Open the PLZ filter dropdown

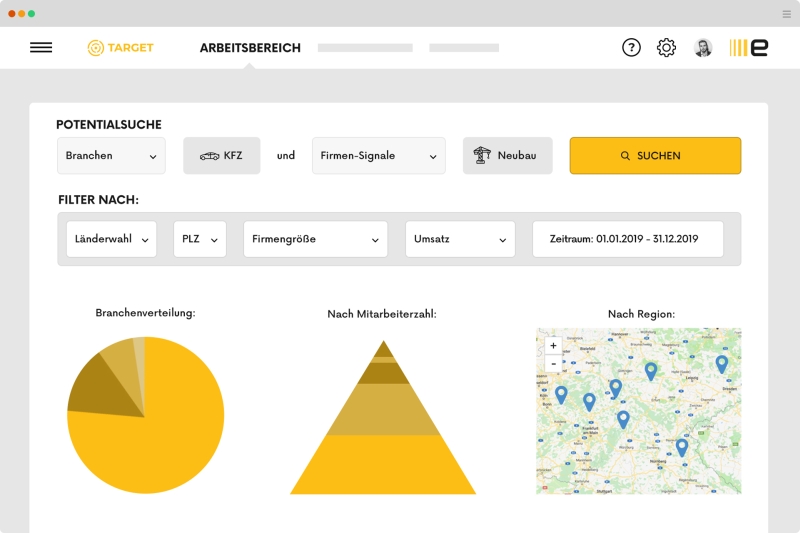coord(200,240)
